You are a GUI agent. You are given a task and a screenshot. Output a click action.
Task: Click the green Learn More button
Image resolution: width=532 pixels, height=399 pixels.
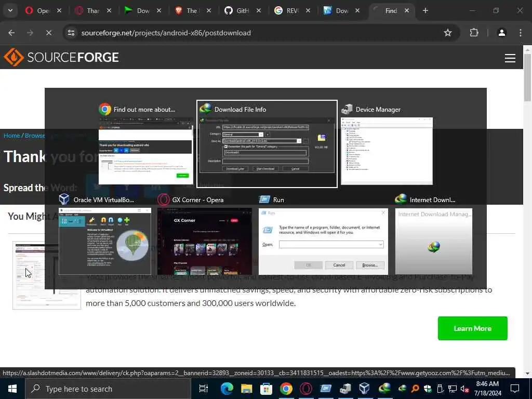(x=473, y=328)
